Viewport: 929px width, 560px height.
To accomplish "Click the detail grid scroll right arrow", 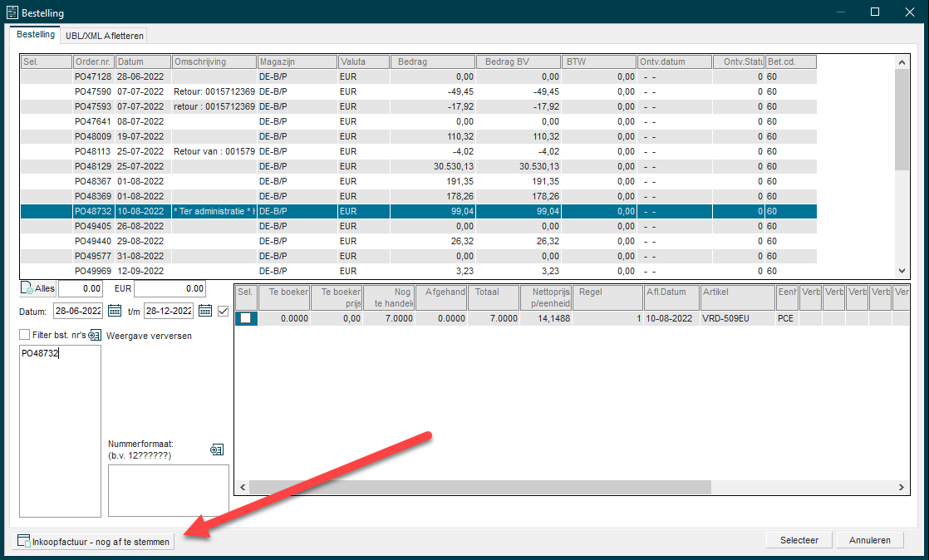I will coord(901,487).
